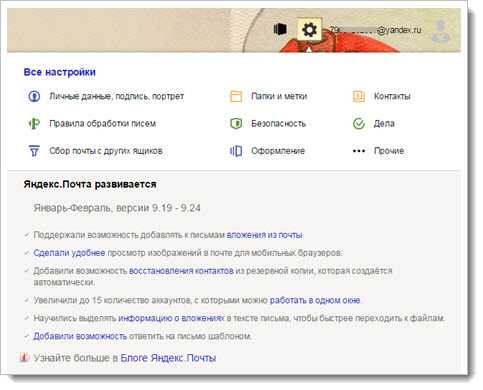Click the Оформление layout icon

tap(236, 151)
